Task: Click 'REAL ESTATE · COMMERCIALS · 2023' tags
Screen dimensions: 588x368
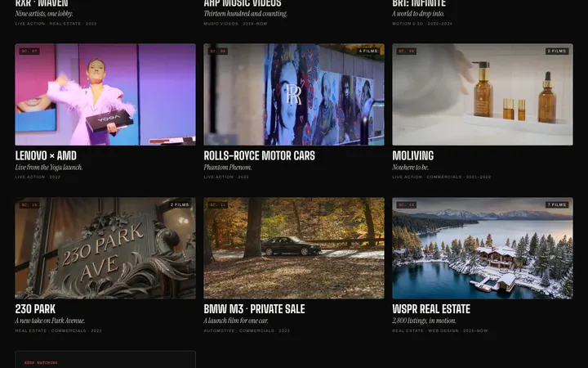Action: [59, 331]
